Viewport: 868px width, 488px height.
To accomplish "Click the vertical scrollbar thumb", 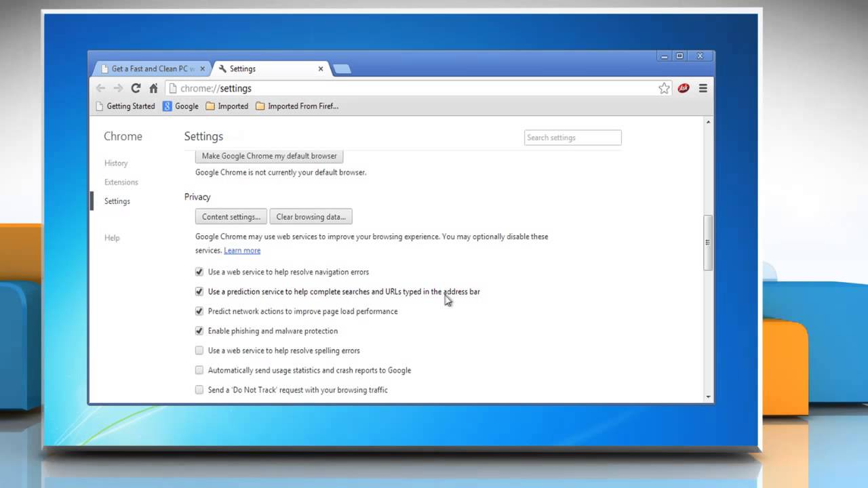I will point(708,243).
